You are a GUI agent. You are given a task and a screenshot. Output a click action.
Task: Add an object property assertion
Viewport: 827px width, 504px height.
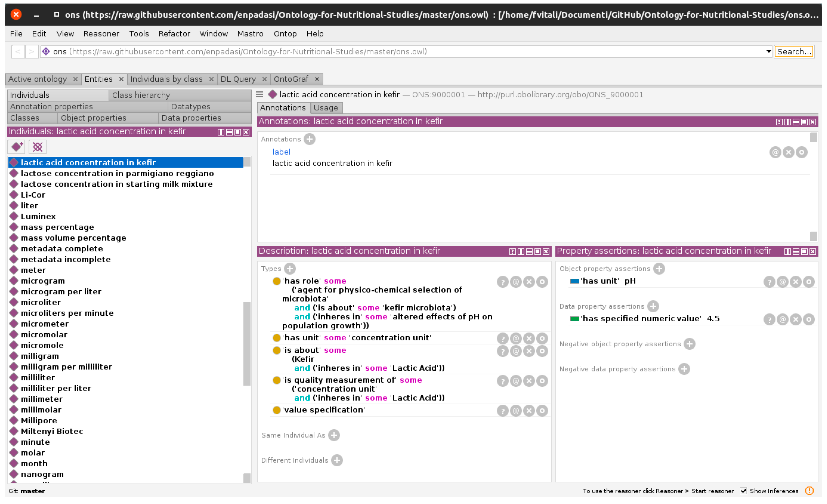[659, 268]
